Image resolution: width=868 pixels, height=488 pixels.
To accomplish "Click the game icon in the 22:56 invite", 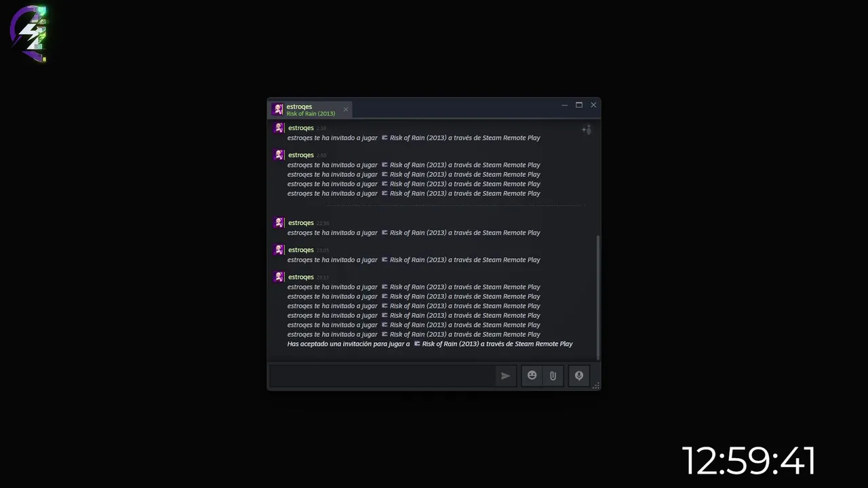I will coord(384,232).
